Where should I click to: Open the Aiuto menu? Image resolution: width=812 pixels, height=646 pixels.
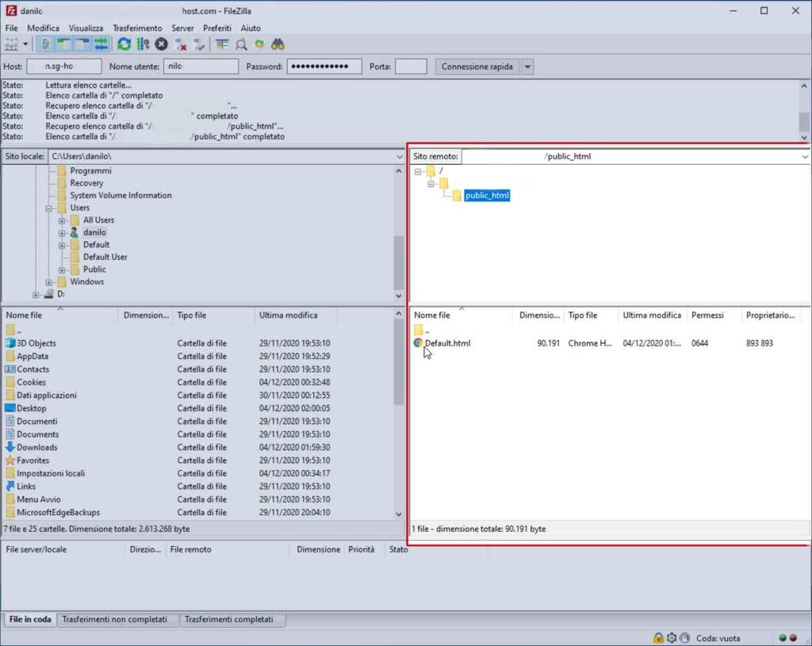click(x=251, y=28)
